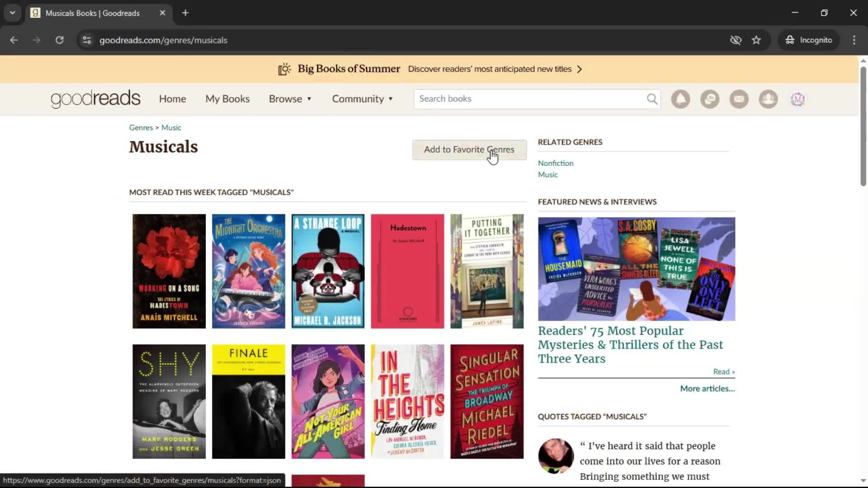The image size is (868, 488).
Task: Open the Shy memoir book cover
Action: tap(169, 402)
